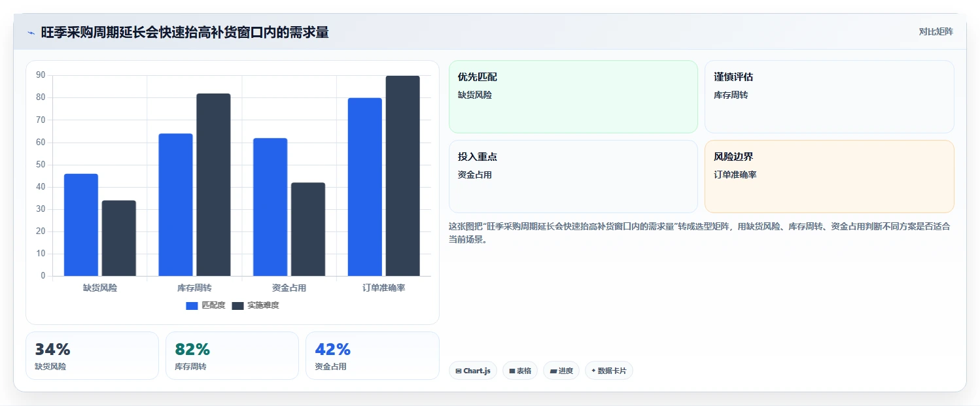This screenshot has height=406, width=980.
Task: Click the dark 实施难度 bar for 缺货风险
Action: 119,238
